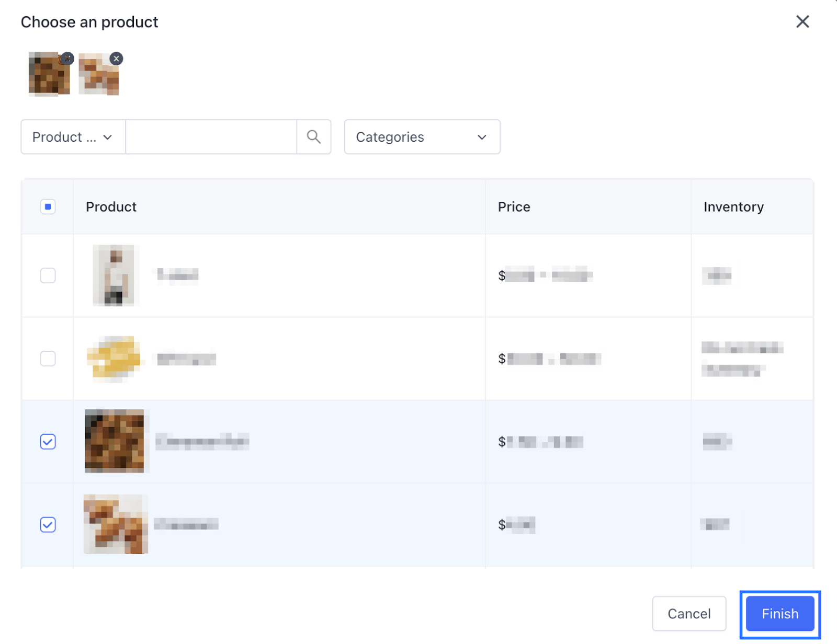
Task: Check the first product row checkbox
Action: coord(48,275)
